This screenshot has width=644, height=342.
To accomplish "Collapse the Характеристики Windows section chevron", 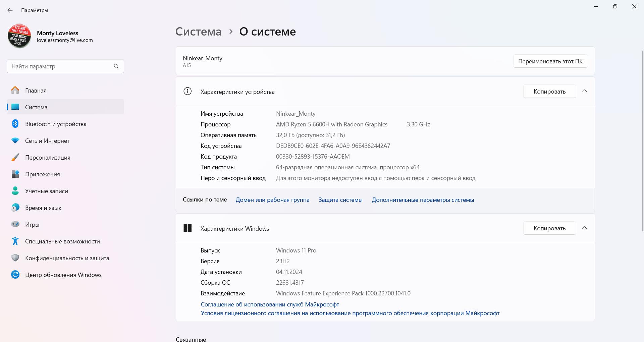I will (x=585, y=228).
